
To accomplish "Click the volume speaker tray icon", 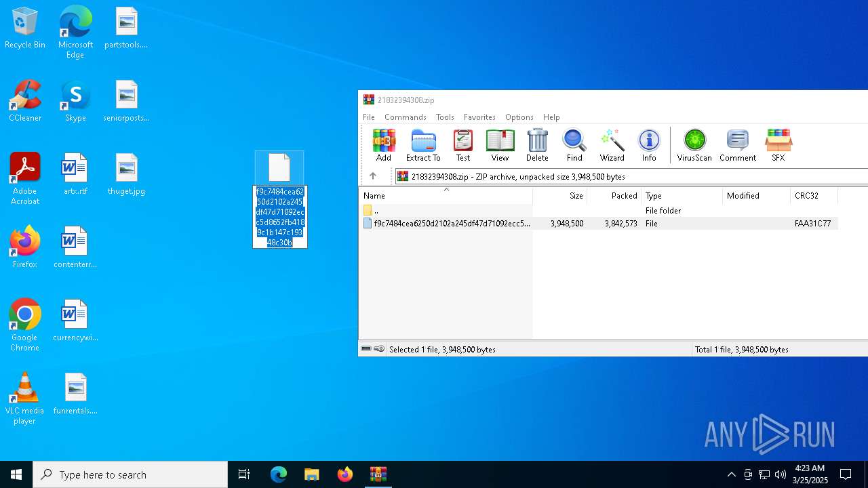I will coord(781,474).
